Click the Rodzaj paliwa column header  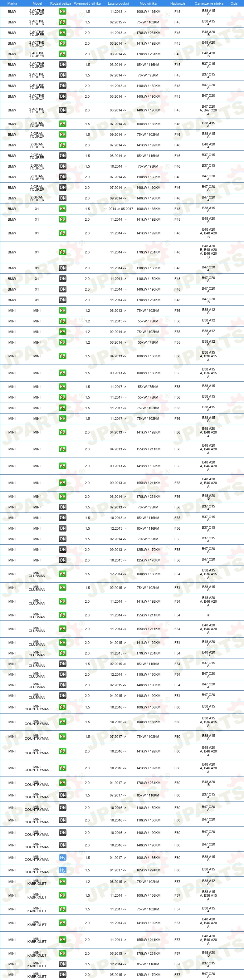61,3
